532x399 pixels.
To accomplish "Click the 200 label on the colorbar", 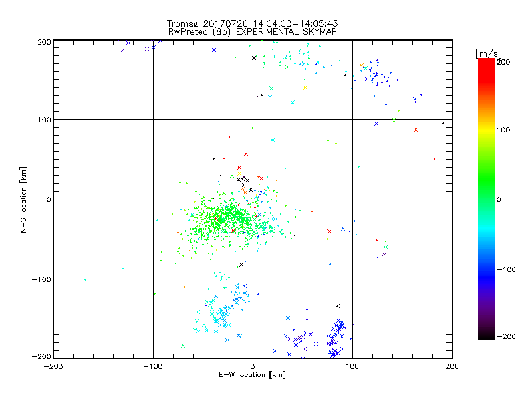I will pos(503,62).
